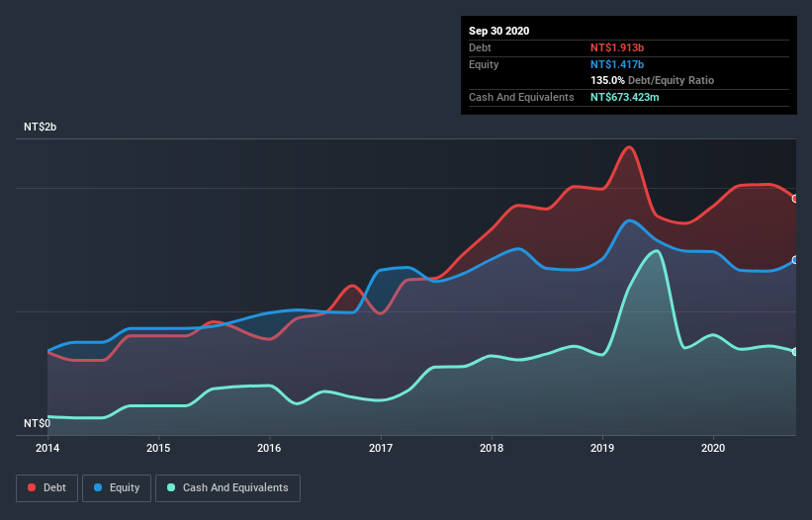Screen dimensions: 812x520
Task: Click the Debt end-of-line data point marker
Action: click(x=795, y=199)
